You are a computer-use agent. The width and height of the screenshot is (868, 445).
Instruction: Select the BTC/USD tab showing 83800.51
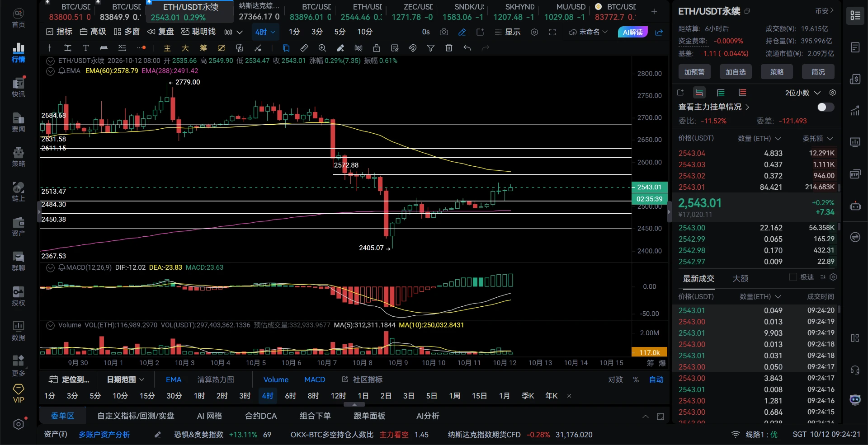point(70,12)
